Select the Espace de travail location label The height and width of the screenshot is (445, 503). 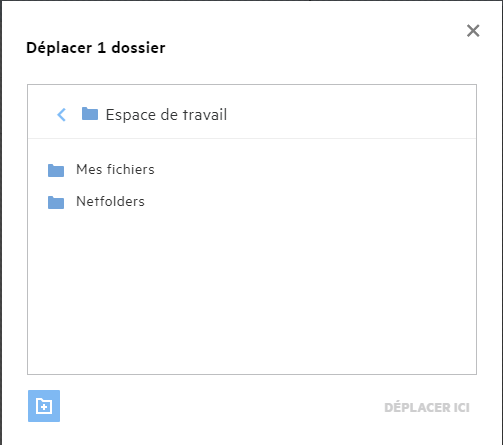point(166,115)
